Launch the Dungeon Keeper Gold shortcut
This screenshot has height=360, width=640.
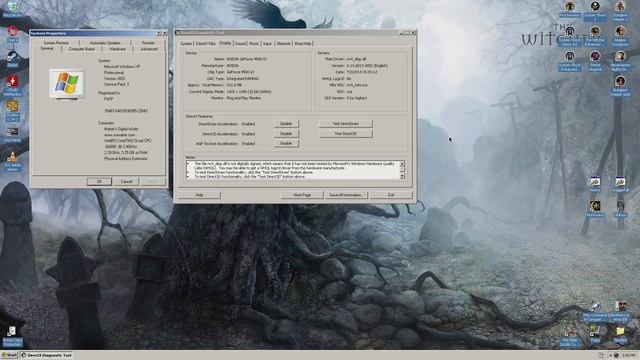pos(620,86)
